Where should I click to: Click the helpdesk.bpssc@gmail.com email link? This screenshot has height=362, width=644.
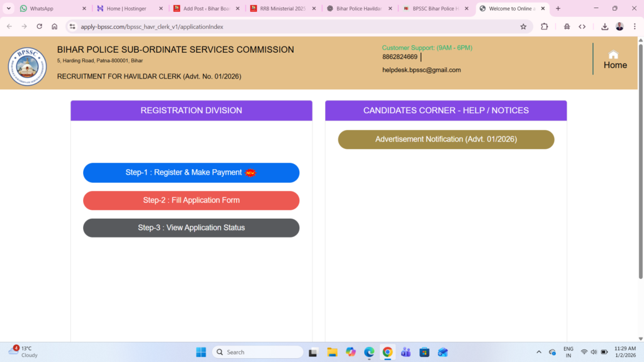pyautogui.click(x=422, y=70)
